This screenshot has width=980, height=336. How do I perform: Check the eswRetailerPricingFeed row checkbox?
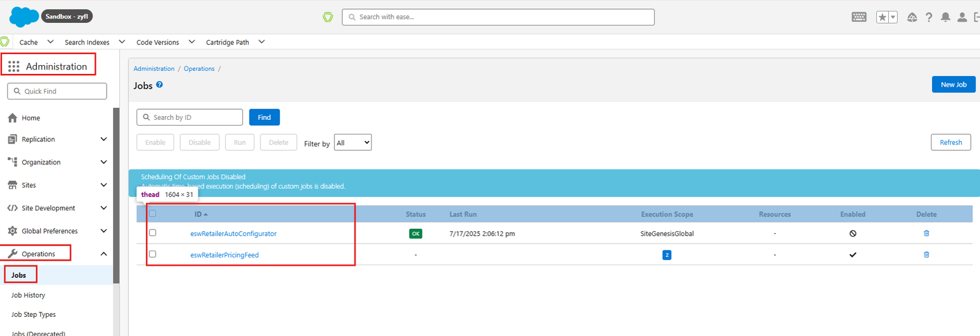[x=152, y=254]
